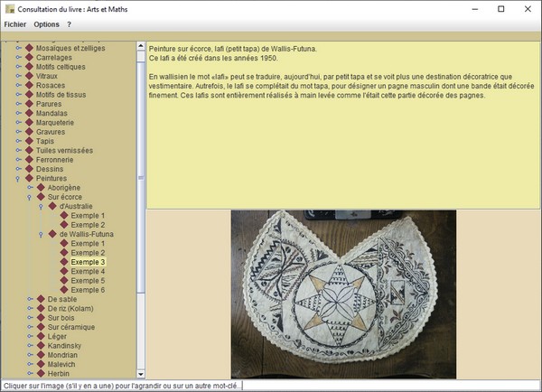
Task: Click the diamond icon next to Vitraux
Action: pos(29,76)
